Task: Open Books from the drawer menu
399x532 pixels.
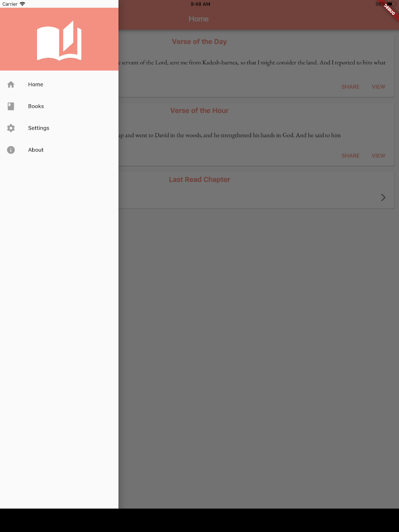Action: point(59,106)
